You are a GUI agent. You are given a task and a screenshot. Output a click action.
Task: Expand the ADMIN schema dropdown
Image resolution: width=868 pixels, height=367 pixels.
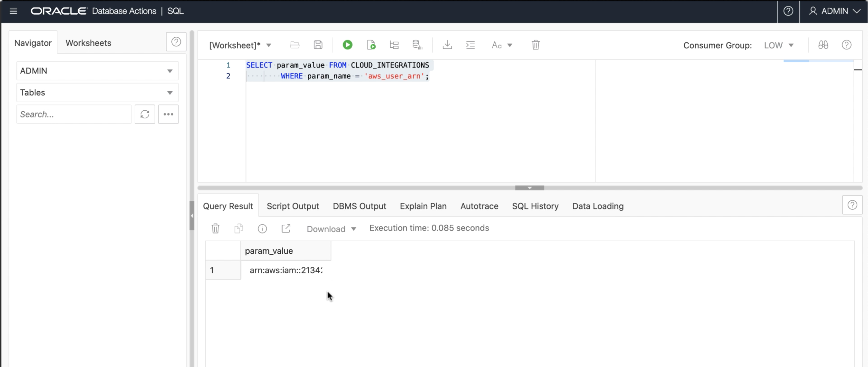coord(97,71)
